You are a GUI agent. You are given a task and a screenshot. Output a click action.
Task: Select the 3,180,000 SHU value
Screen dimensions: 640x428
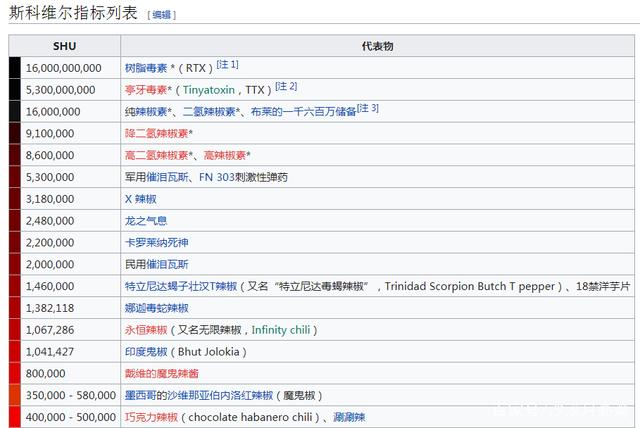(x=50, y=199)
